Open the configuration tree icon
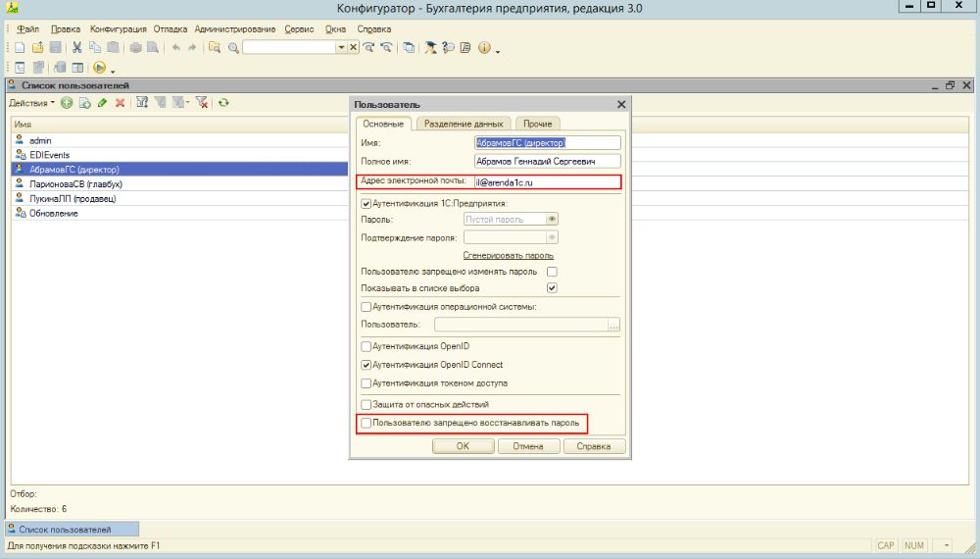 click(x=20, y=68)
